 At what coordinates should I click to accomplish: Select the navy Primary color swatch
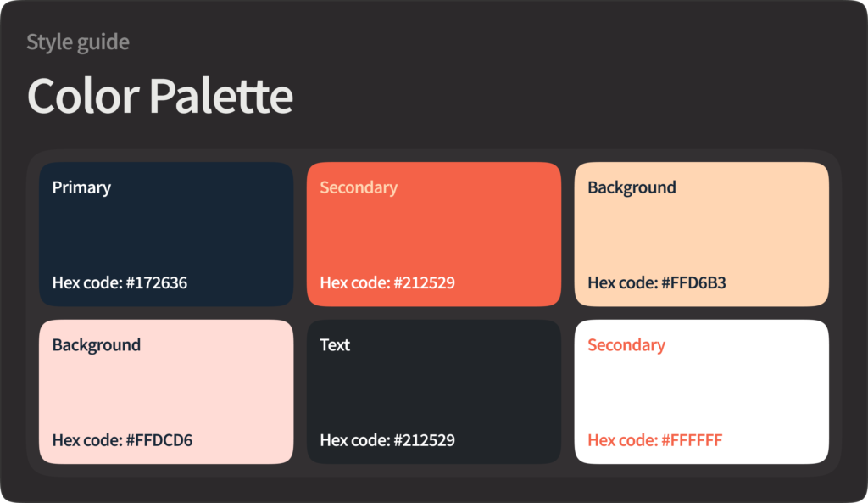[166, 234]
